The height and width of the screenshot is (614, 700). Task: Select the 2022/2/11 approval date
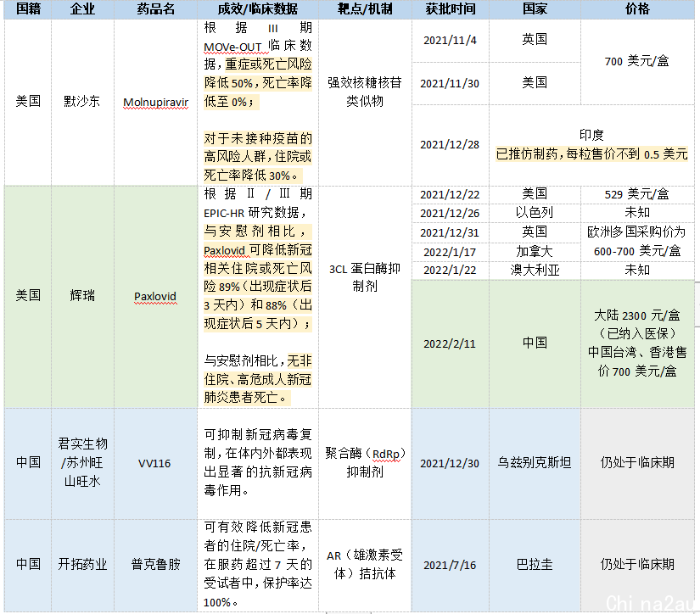pos(450,343)
